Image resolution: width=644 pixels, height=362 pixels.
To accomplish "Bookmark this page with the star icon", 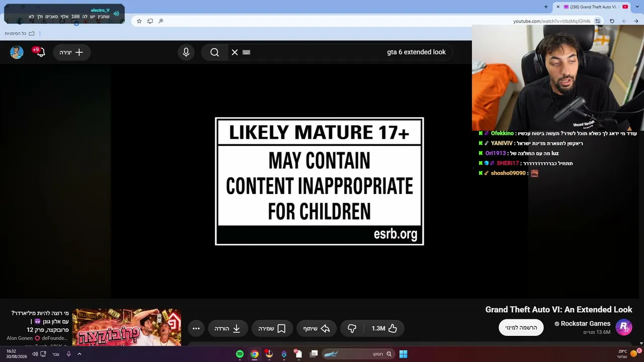I will click(139, 21).
